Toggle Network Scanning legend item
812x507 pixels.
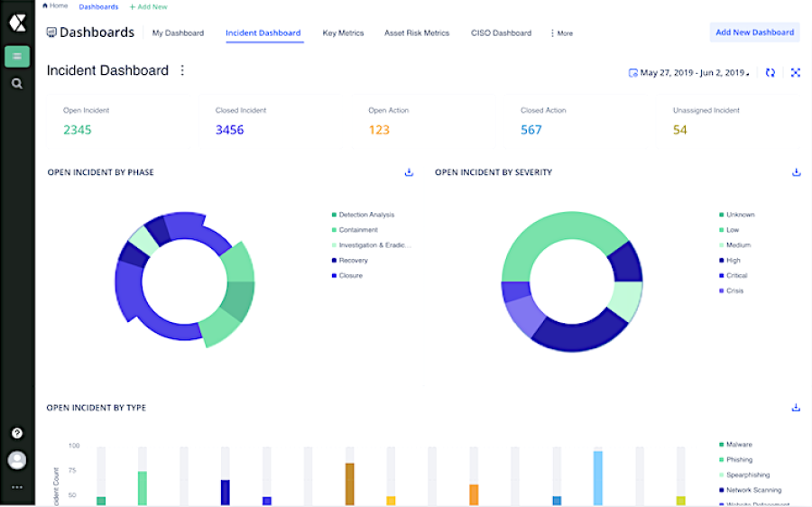(x=750, y=490)
